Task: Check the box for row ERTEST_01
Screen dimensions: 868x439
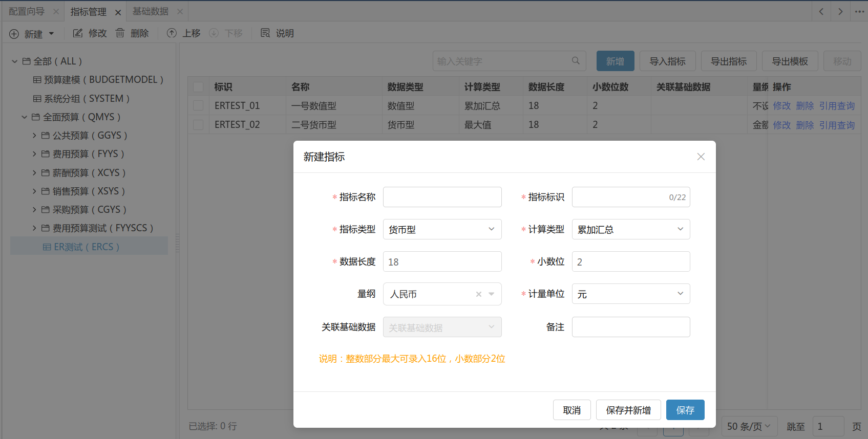Action: pyautogui.click(x=198, y=106)
